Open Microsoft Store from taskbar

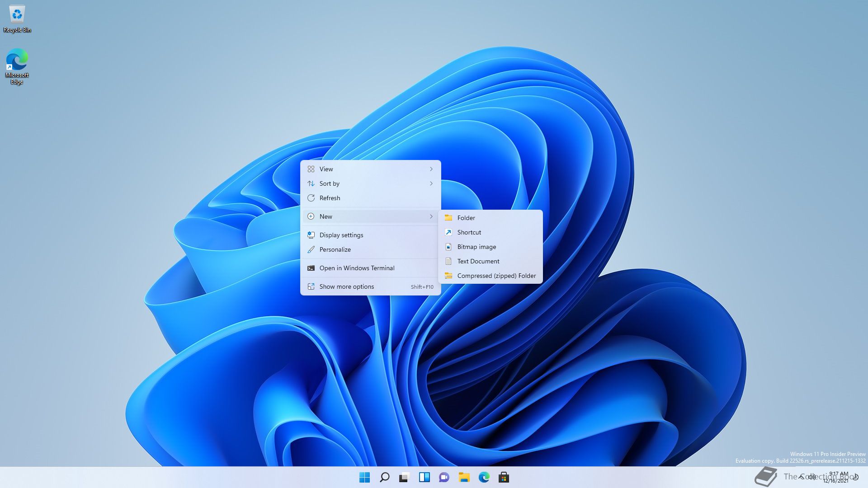click(x=504, y=477)
